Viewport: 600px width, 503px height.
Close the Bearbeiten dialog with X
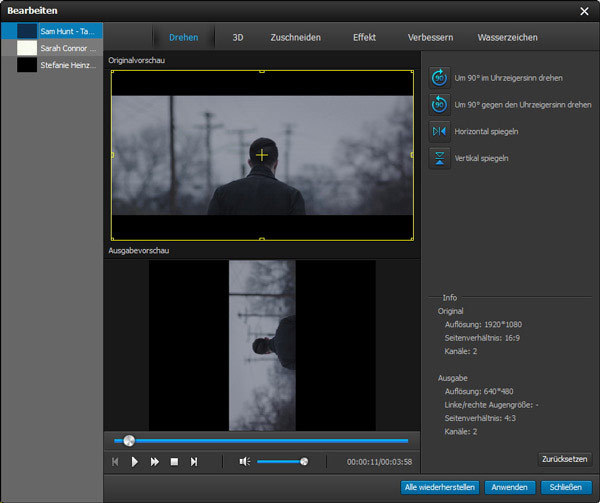584,11
